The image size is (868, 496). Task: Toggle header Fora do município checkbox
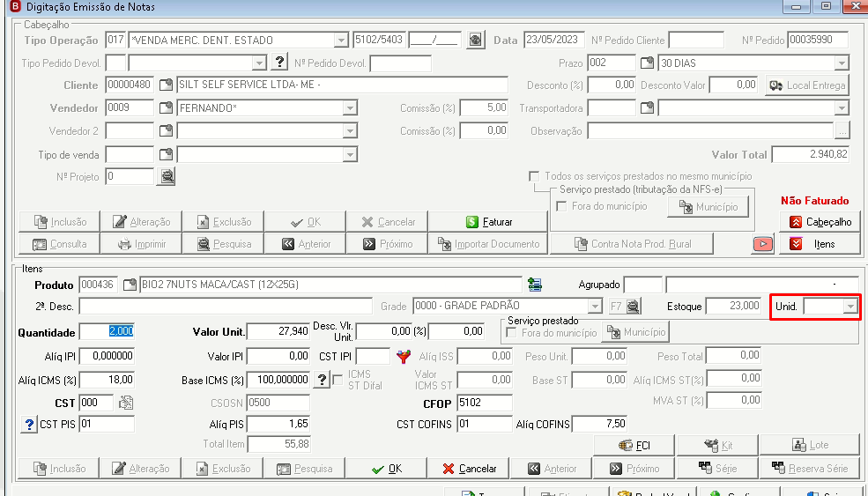(x=561, y=206)
